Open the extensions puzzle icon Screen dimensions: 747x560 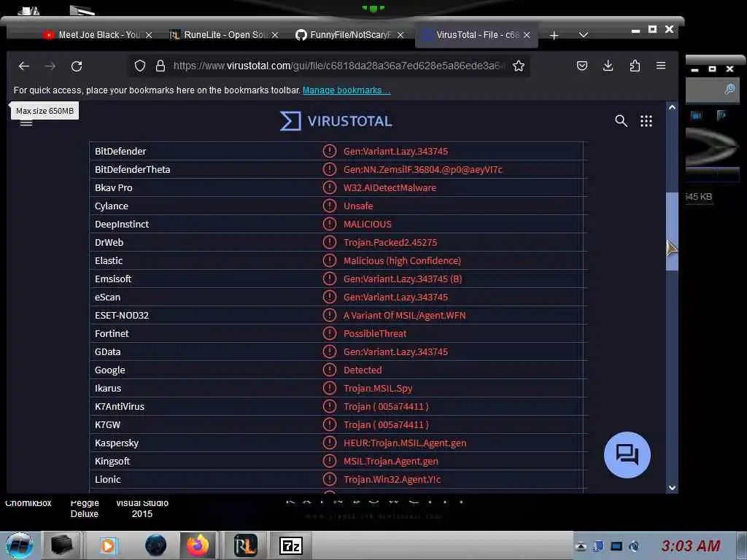(x=635, y=66)
